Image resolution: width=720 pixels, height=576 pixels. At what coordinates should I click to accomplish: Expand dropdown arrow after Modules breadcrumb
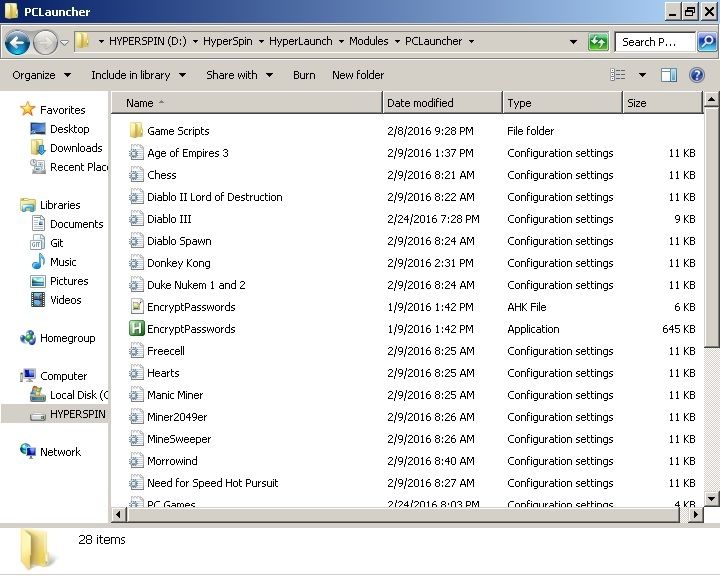point(397,41)
